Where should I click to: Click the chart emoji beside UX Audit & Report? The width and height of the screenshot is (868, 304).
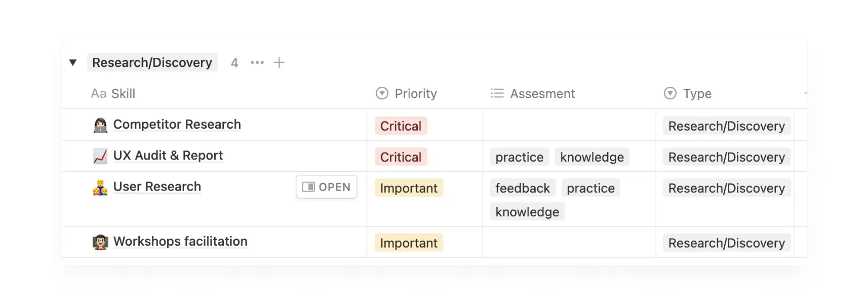[x=100, y=156]
